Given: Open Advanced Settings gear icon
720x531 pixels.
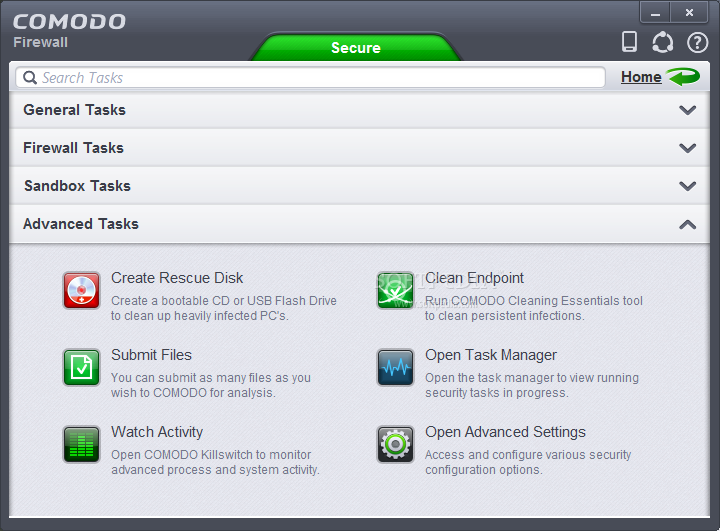Looking at the screenshot, I should [x=395, y=444].
